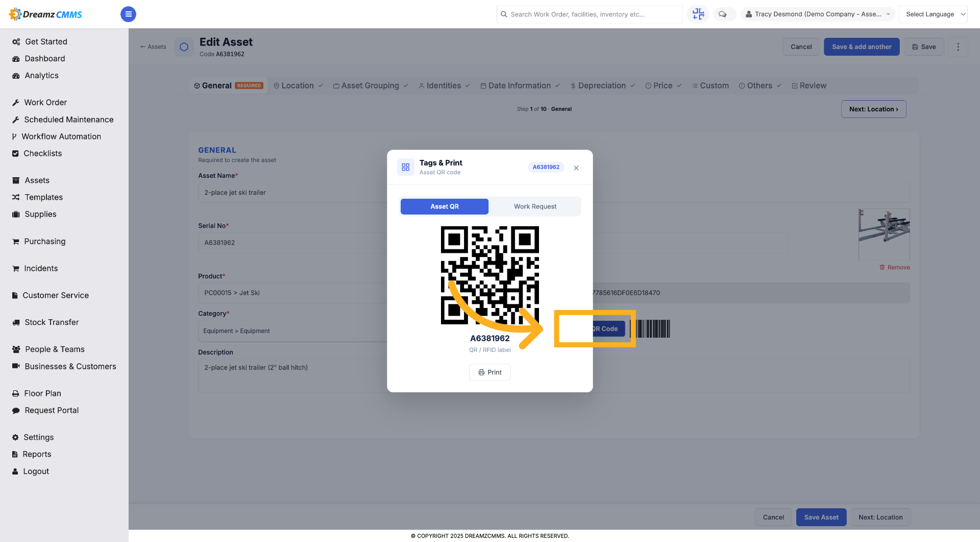Open the chat messages icon
The height and width of the screenshot is (542, 980).
click(x=722, y=14)
